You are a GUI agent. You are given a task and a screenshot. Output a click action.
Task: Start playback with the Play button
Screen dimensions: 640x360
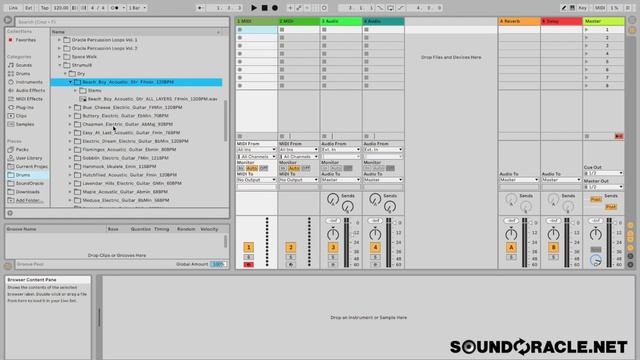253,8
